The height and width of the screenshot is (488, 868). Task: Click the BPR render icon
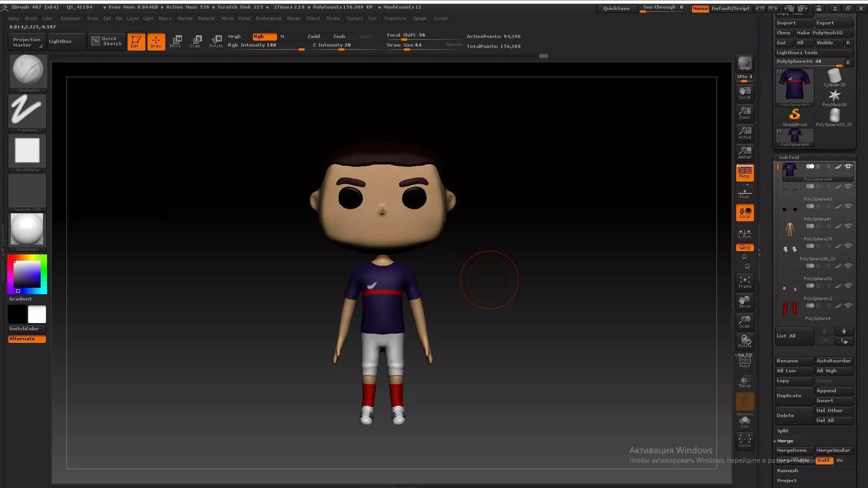point(745,63)
